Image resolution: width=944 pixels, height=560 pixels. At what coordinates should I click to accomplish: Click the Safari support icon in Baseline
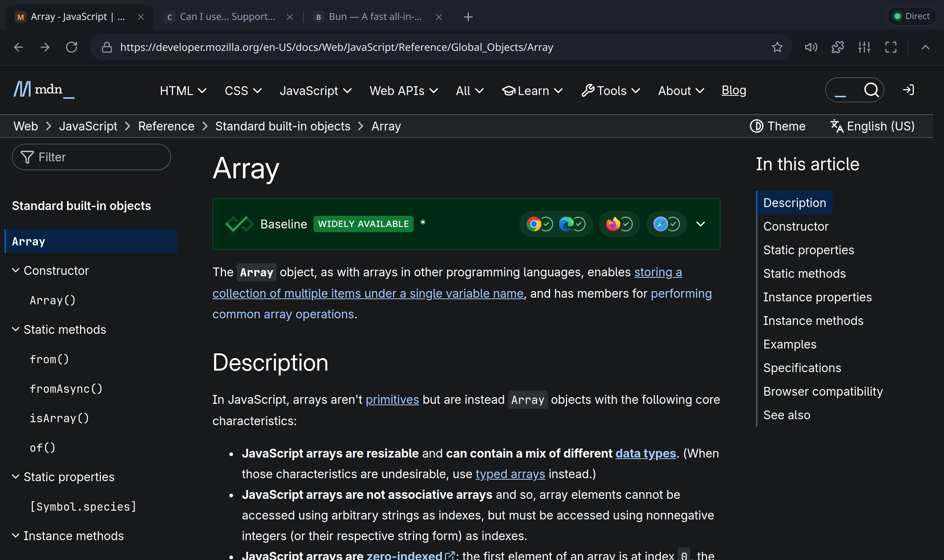pos(660,224)
